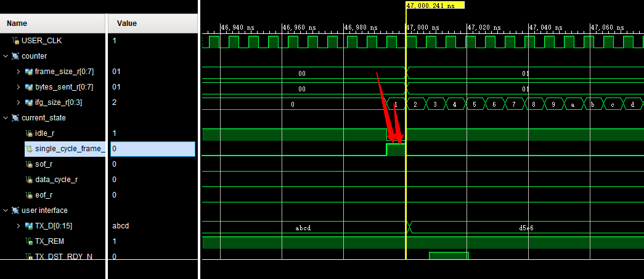
Task: Click the data_cycle_r signal icon
Action: click(x=29, y=180)
